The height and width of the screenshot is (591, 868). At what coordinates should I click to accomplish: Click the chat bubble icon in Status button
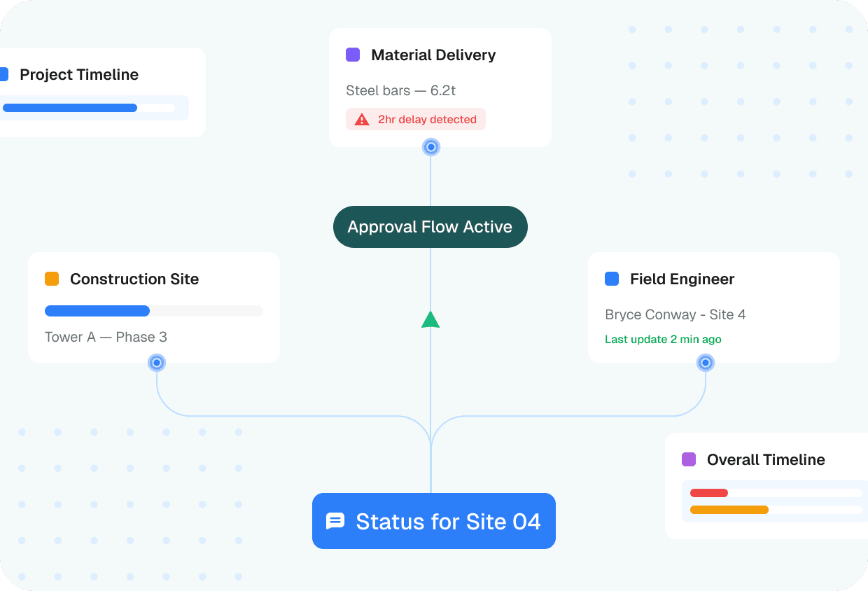[x=335, y=521]
